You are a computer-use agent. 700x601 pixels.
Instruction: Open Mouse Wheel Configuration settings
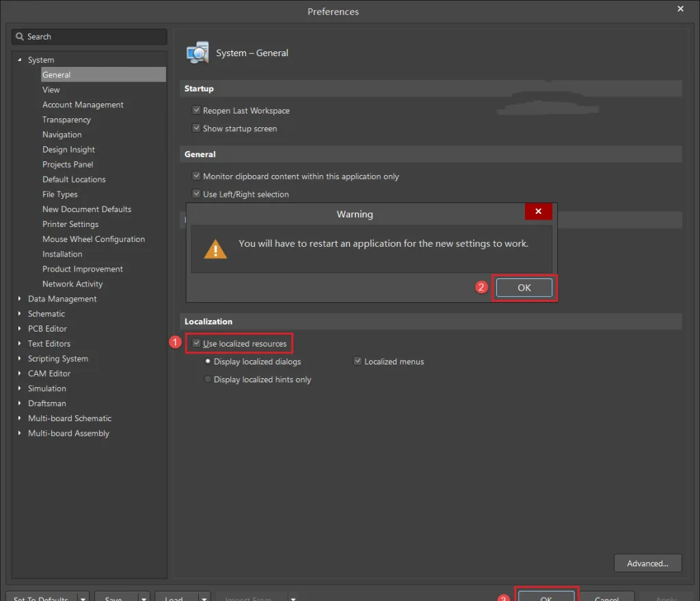tap(93, 239)
